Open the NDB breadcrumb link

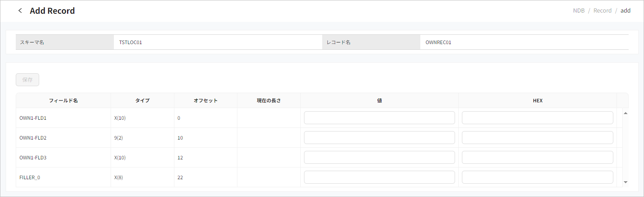point(579,11)
